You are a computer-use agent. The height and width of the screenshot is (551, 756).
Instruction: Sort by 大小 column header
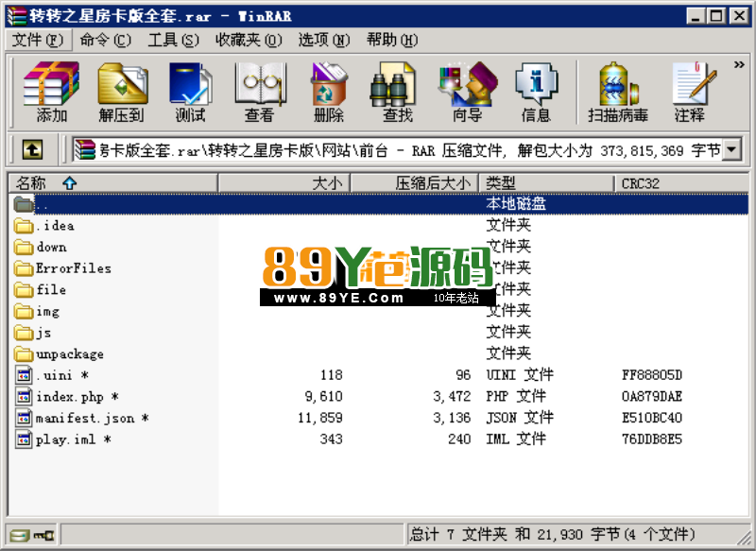click(284, 183)
